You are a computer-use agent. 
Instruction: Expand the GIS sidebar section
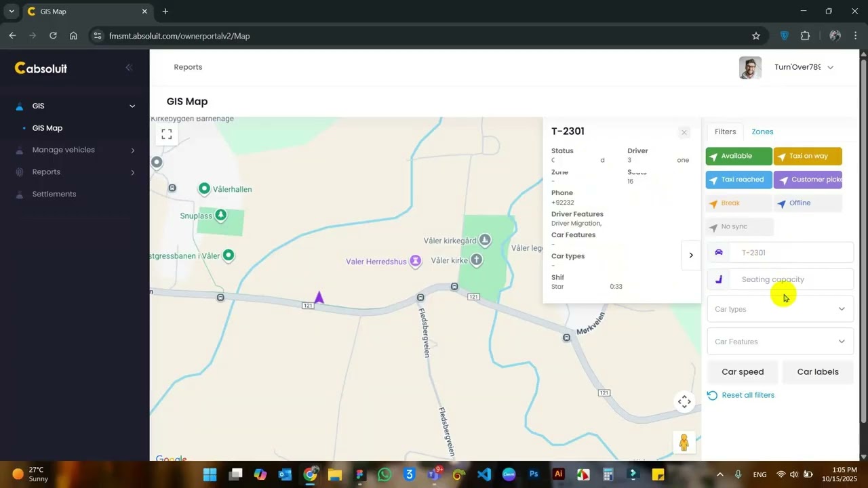75,106
